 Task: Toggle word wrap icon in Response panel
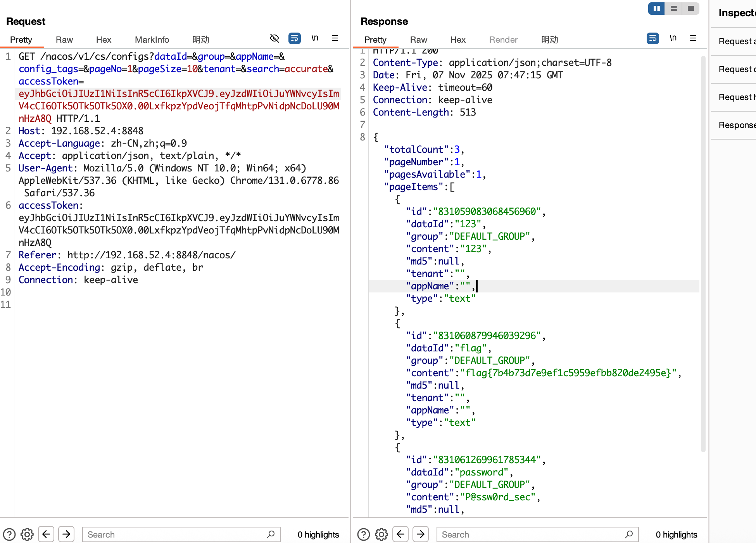tap(653, 38)
